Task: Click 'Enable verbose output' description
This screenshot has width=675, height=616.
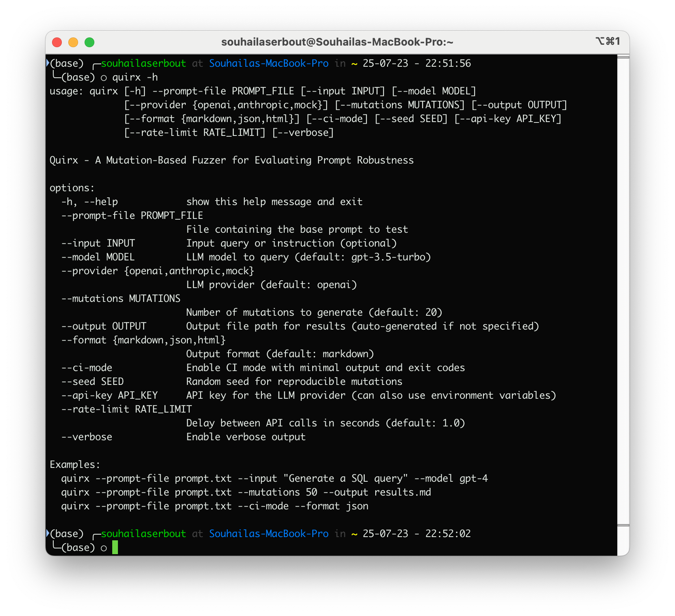Action: click(x=246, y=437)
